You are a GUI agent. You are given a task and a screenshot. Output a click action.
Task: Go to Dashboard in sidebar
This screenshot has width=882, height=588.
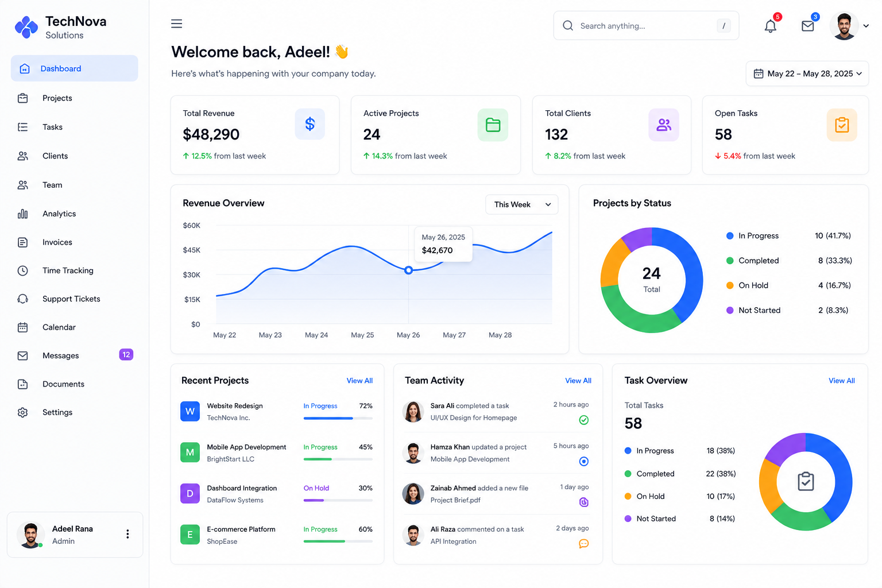coord(75,68)
